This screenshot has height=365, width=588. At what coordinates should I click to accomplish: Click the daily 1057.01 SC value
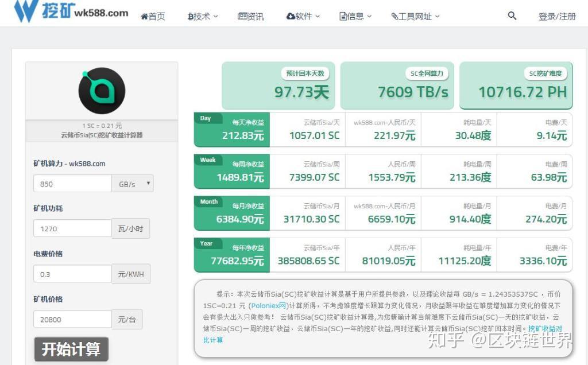[314, 135]
